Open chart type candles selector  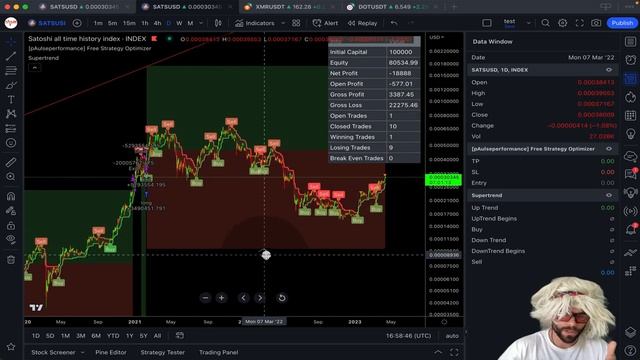(x=218, y=23)
